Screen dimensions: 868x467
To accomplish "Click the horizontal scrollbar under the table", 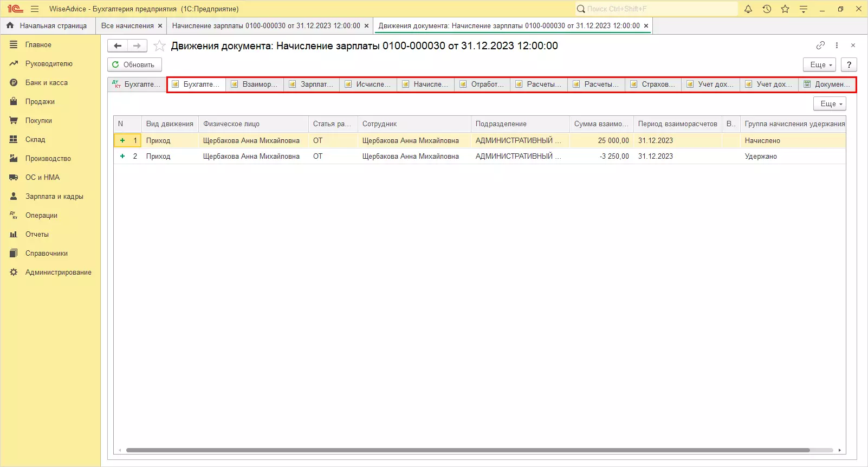I will pos(468,450).
